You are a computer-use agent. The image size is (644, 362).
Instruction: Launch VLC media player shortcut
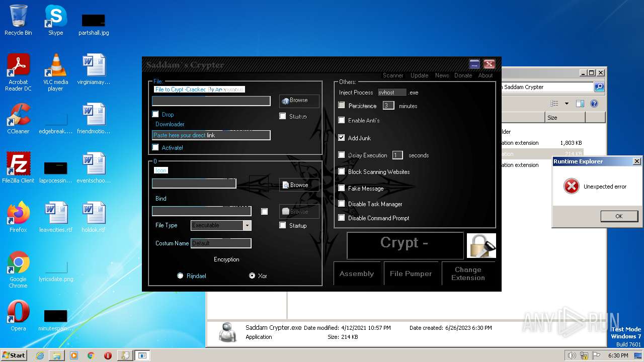click(x=55, y=72)
